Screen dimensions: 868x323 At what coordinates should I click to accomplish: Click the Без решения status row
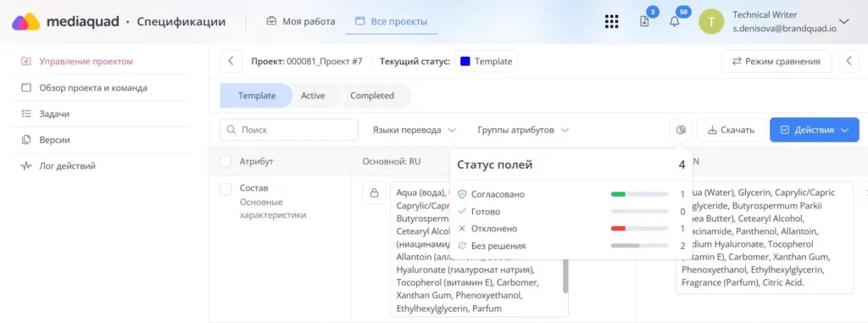pos(570,246)
